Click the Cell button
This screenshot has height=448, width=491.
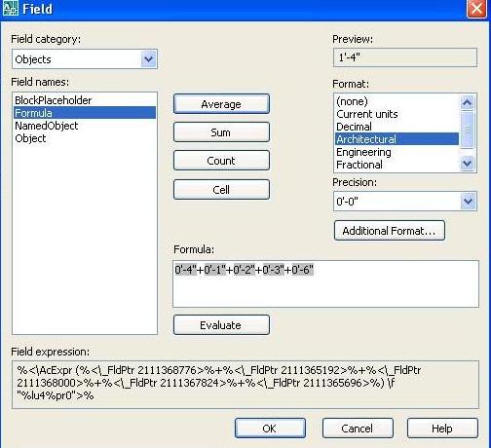[221, 189]
